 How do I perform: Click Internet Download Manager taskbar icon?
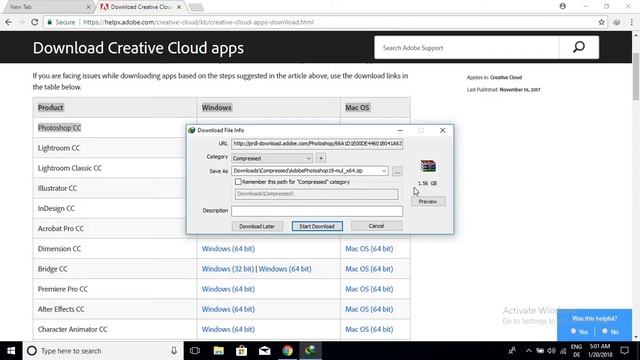pyautogui.click(x=310, y=351)
